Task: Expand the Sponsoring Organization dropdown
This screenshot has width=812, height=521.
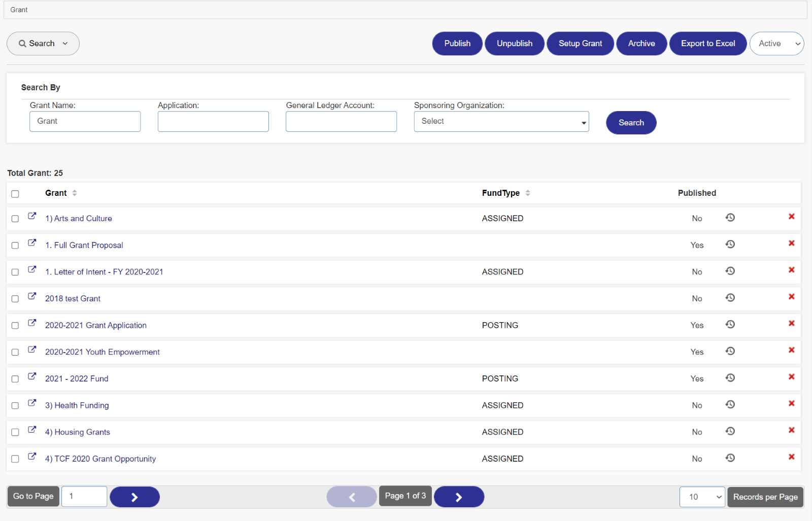Action: [x=501, y=122]
